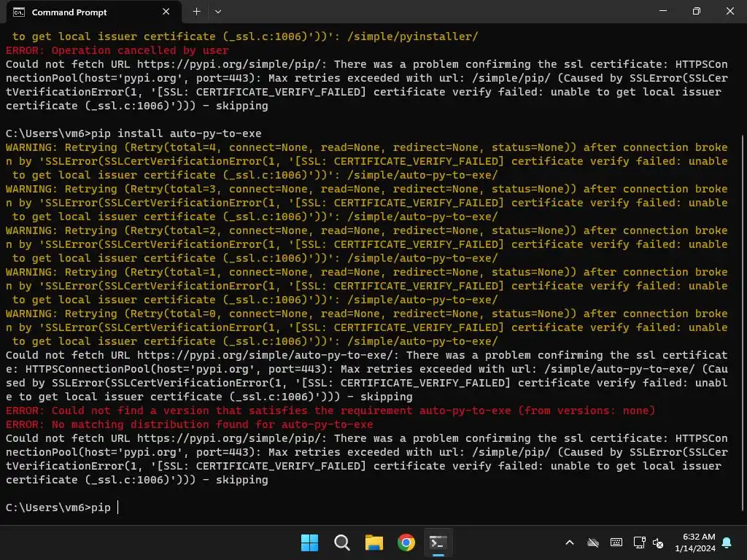Open taskbar Search
The height and width of the screenshot is (560, 747).
342,542
